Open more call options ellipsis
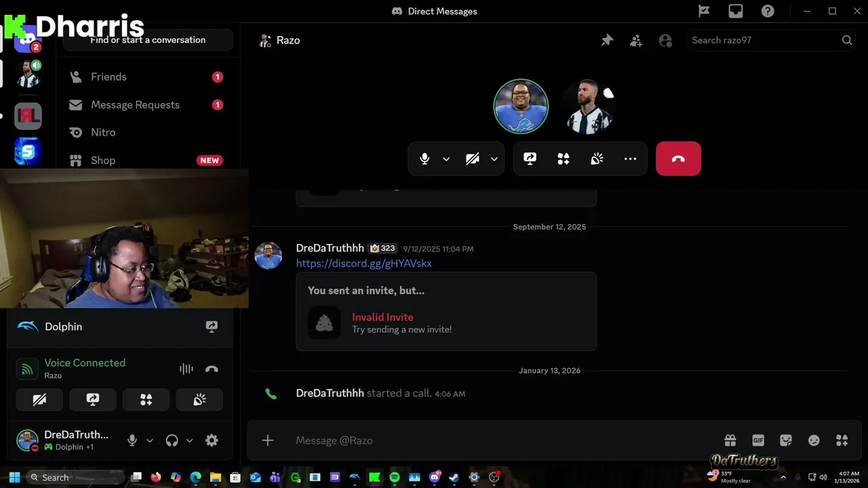This screenshot has width=868, height=488. 630,159
